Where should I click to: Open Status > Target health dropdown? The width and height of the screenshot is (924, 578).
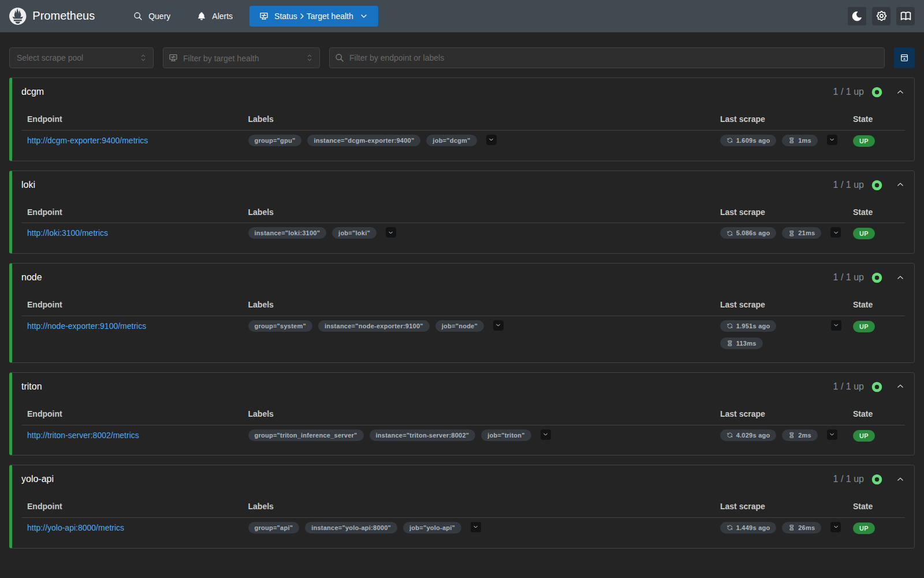point(314,16)
